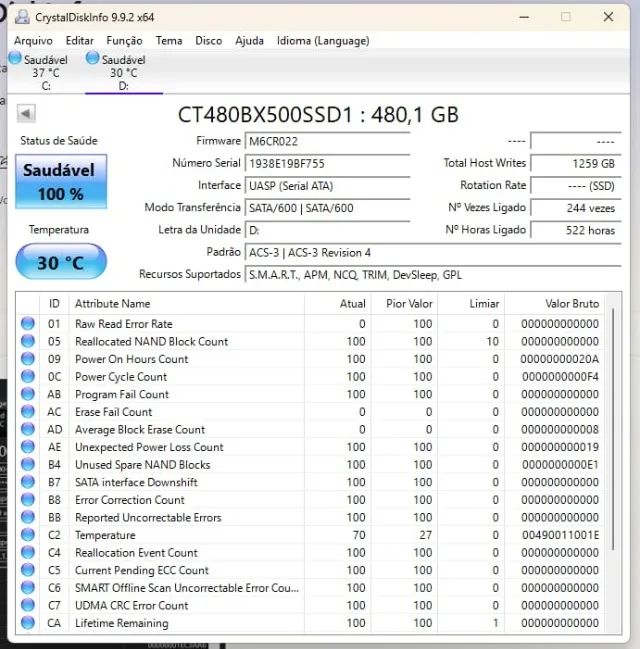640x649 pixels.
Task: Select the D: drive tab
Action: tap(123, 72)
